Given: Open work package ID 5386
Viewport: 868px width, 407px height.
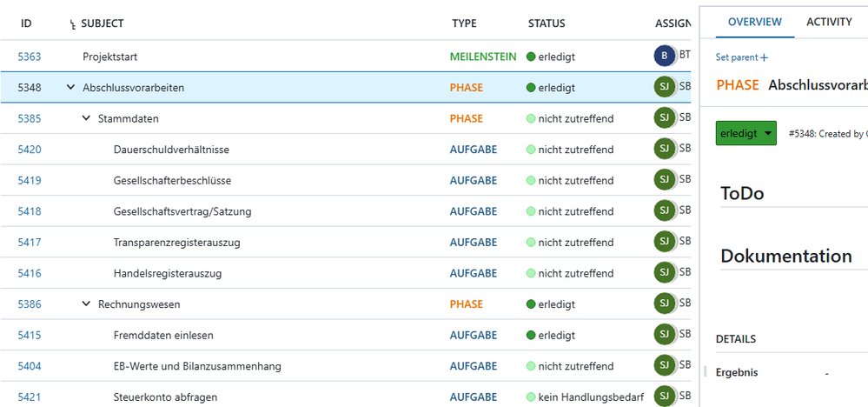Looking at the screenshot, I should coord(30,304).
